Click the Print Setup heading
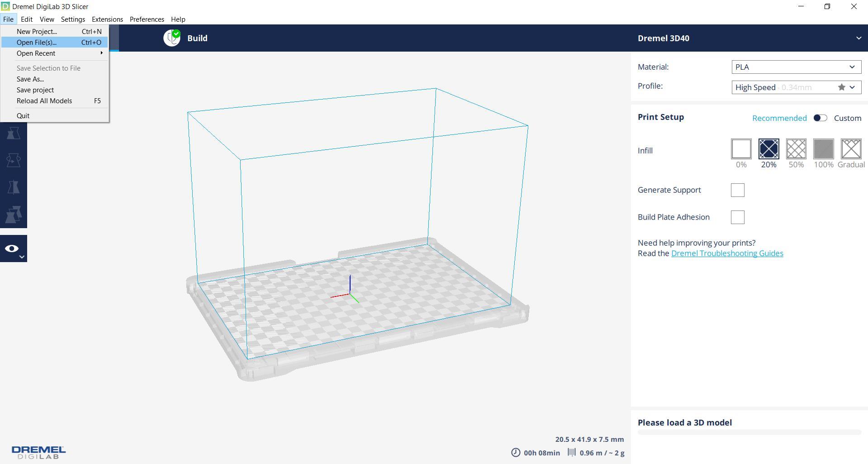Viewport: 868px width, 464px height. coord(660,117)
